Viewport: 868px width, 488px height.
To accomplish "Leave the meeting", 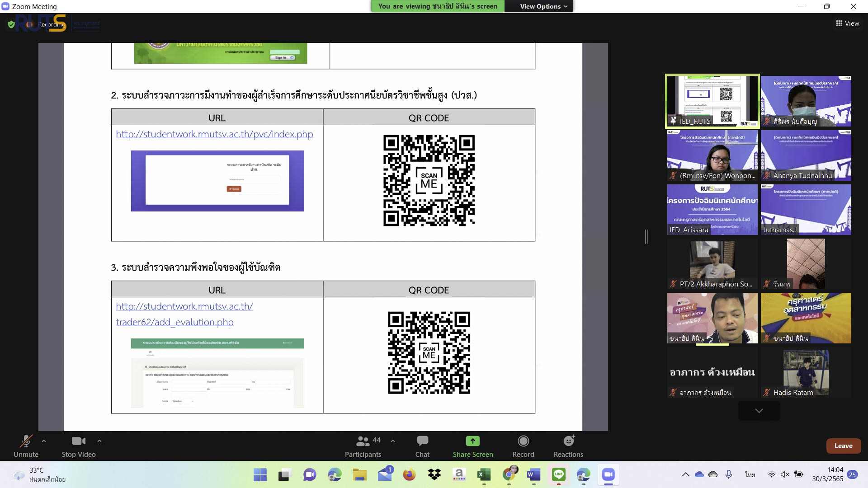I will 843,446.
